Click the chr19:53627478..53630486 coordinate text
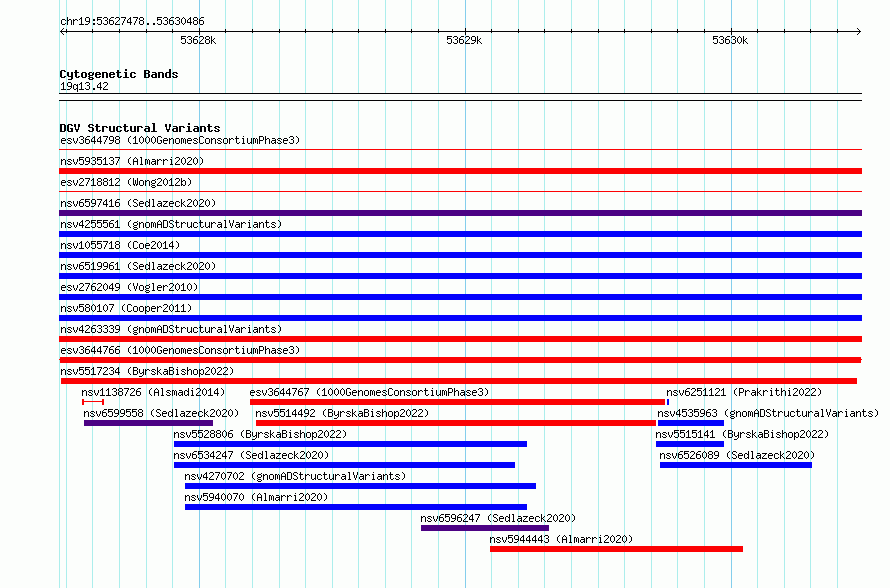 coord(132,22)
